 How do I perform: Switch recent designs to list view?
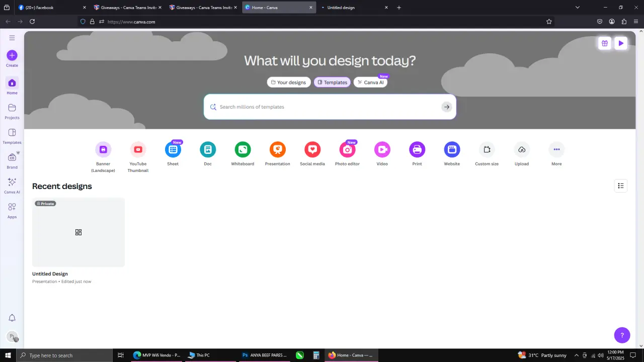click(621, 186)
